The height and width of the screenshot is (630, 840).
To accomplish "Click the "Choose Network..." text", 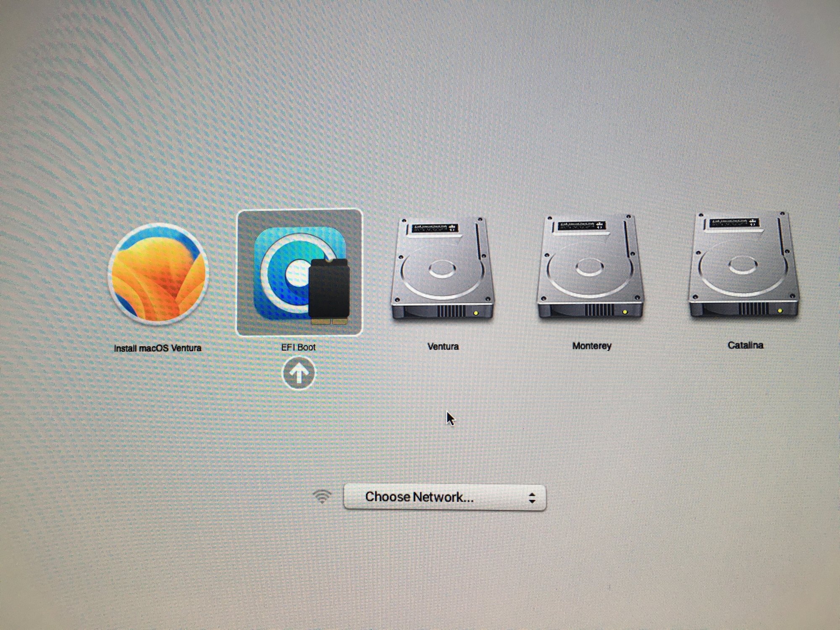I will (x=419, y=497).
